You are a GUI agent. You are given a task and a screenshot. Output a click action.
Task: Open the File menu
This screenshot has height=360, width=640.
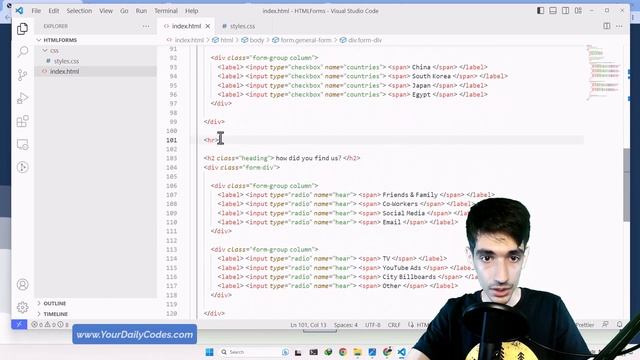point(36,11)
